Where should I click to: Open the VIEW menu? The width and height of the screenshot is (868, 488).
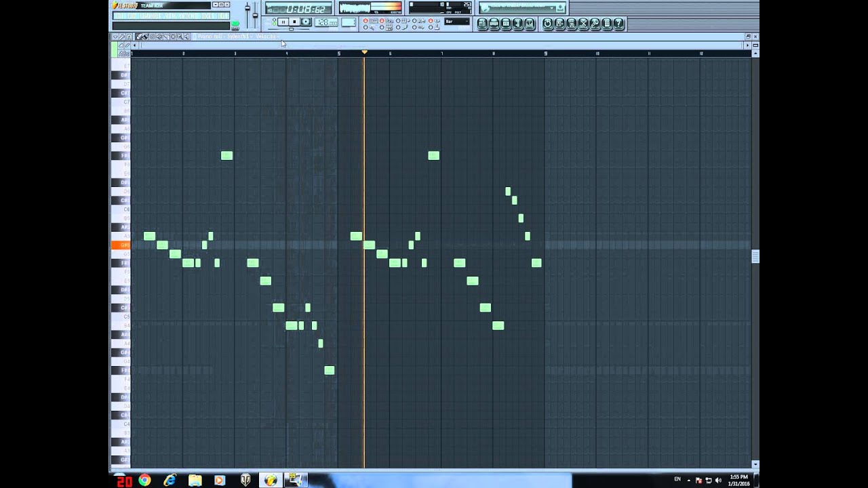click(170, 16)
